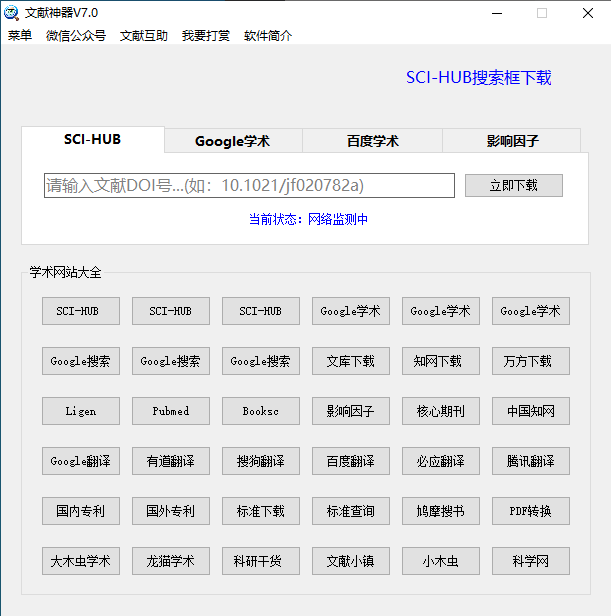Open the 标准下载 button
This screenshot has height=616, width=611.
pyautogui.click(x=261, y=511)
